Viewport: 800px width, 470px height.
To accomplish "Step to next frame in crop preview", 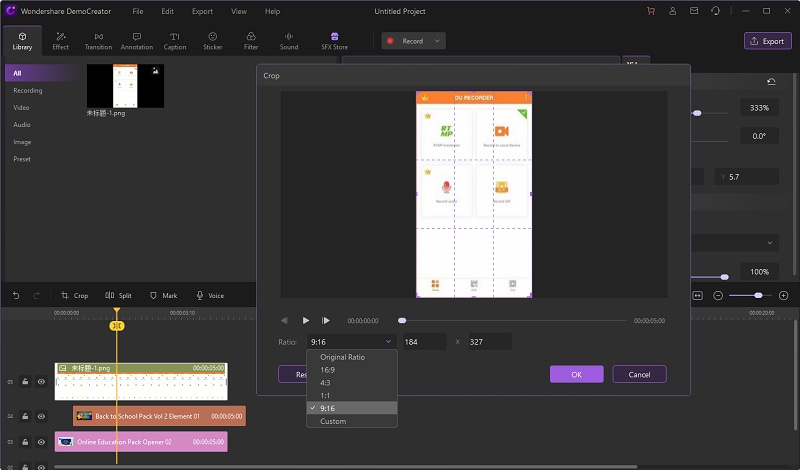I will (x=326, y=320).
